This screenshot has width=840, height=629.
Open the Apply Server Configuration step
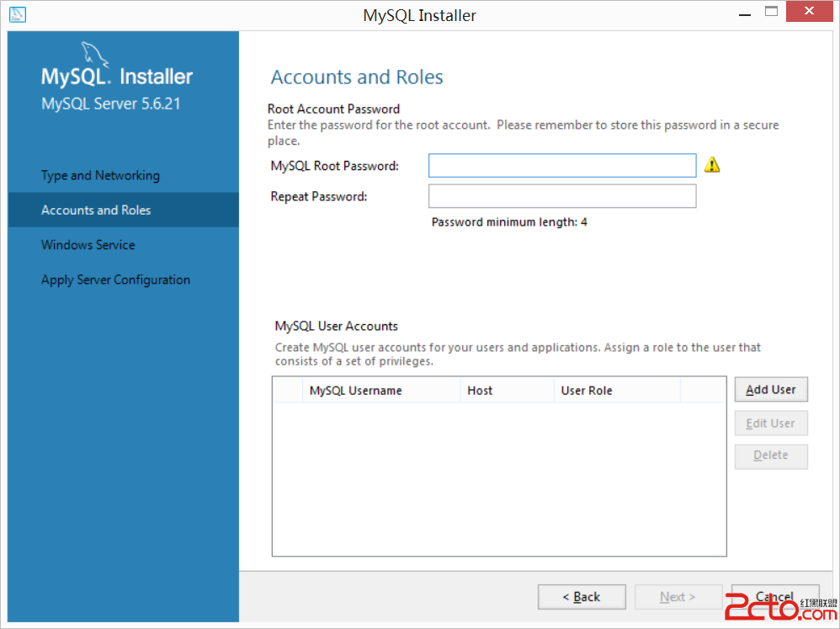(115, 280)
